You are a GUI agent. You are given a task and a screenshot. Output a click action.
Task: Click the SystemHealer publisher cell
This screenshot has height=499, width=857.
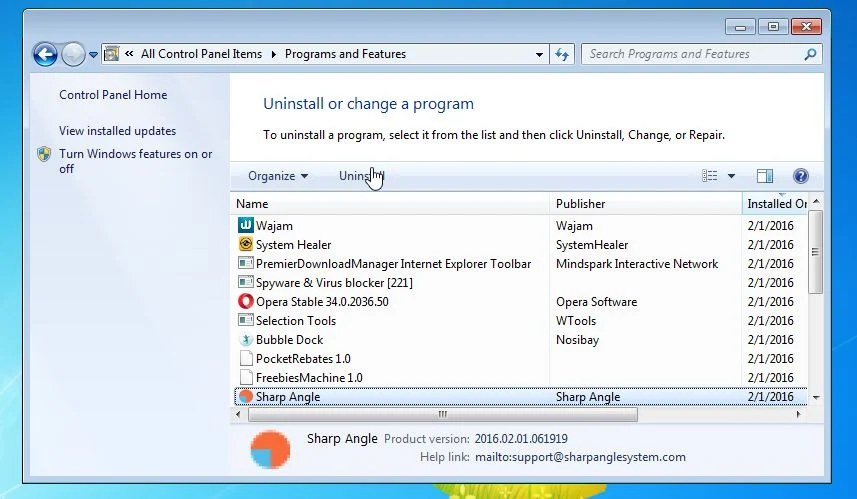click(x=592, y=244)
